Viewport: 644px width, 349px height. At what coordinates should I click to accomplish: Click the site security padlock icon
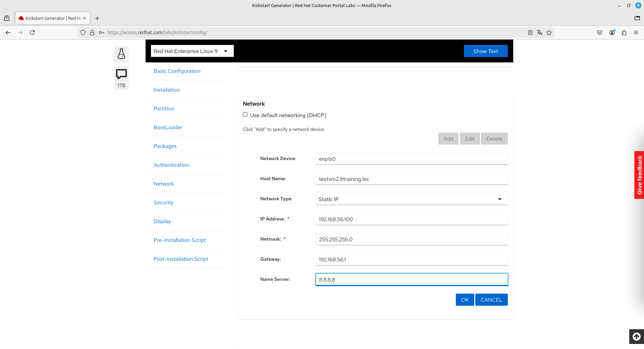[92, 33]
